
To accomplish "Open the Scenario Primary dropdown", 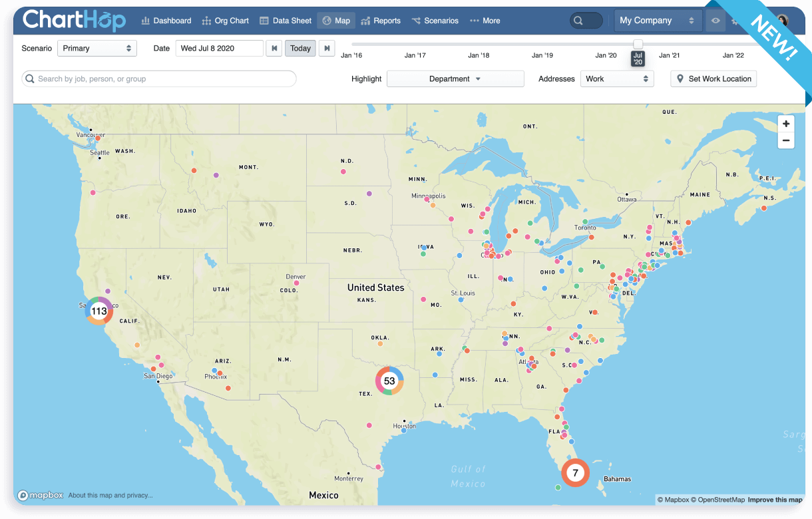I will 97,49.
